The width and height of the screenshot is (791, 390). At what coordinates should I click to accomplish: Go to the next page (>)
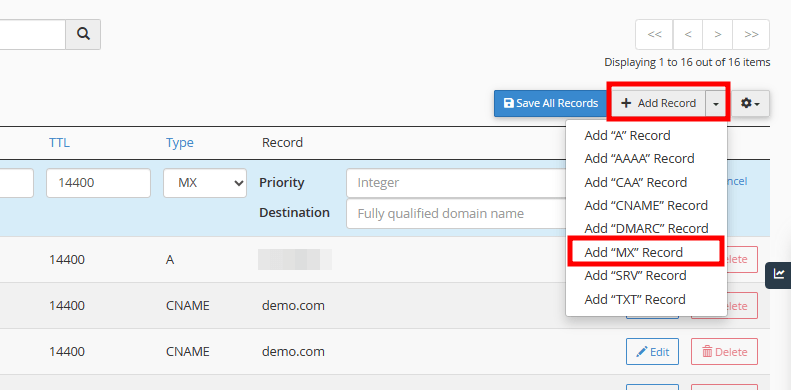coord(717,34)
